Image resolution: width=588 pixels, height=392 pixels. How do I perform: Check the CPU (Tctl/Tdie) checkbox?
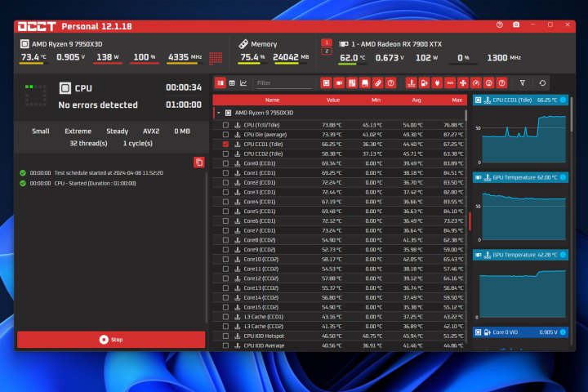(225, 125)
